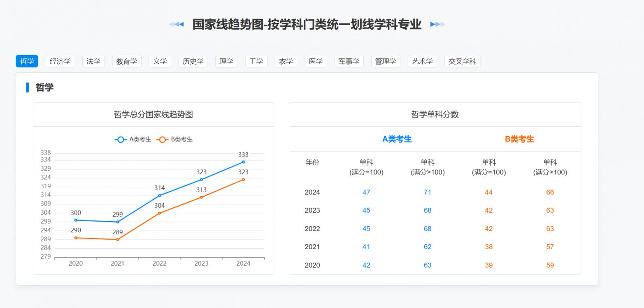Click the 哲学单科分数 table title

coord(435,115)
